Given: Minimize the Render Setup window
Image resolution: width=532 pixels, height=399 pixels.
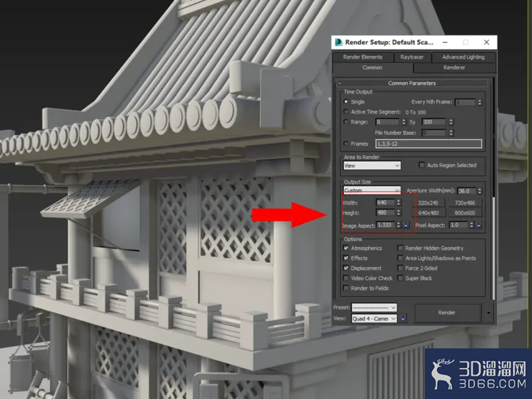Looking at the screenshot, I should [x=445, y=42].
